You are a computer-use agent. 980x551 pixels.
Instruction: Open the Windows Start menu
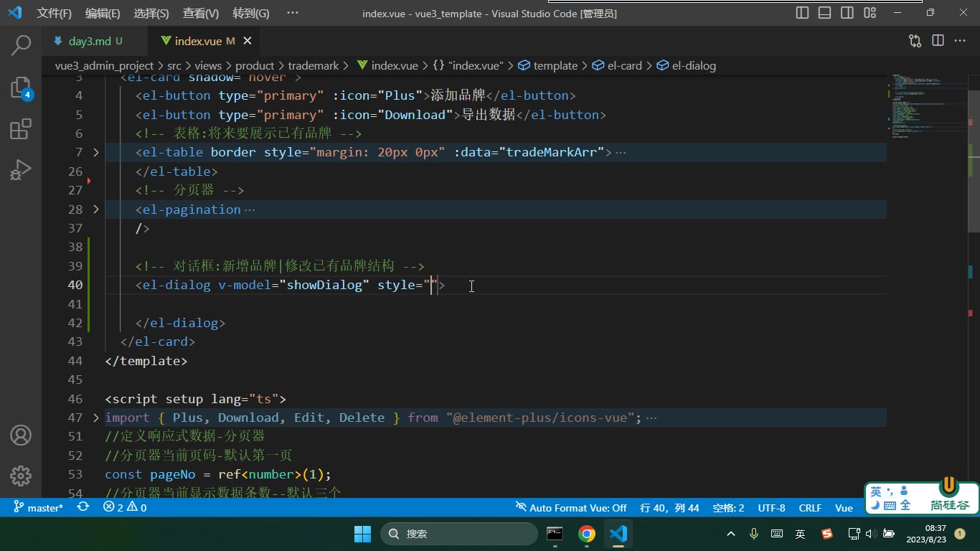(x=362, y=534)
